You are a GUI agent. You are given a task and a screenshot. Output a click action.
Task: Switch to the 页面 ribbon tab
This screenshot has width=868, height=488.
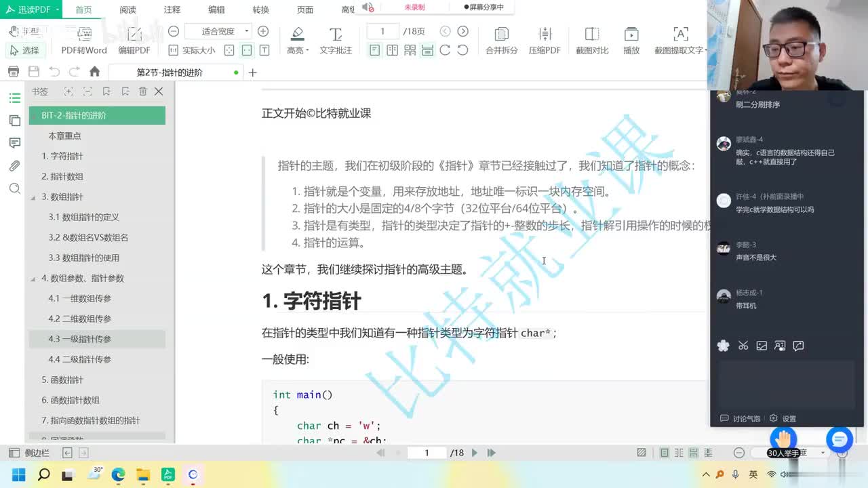coord(305,9)
